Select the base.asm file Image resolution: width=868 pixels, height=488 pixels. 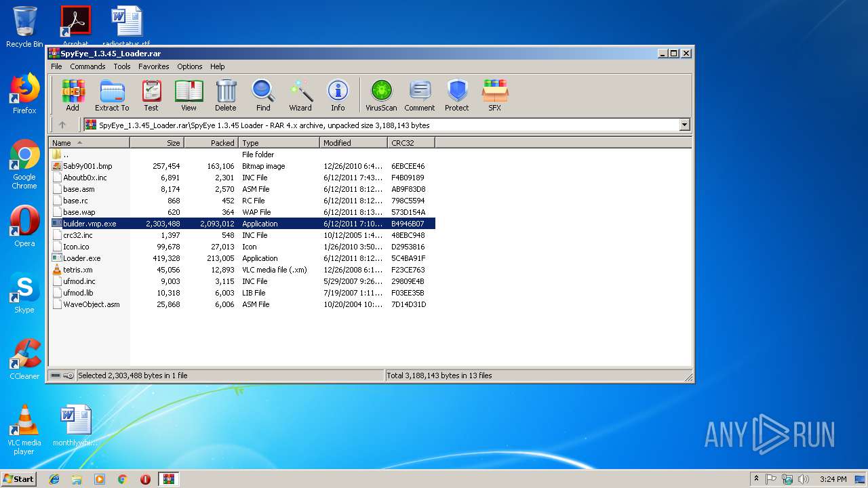(242, 189)
